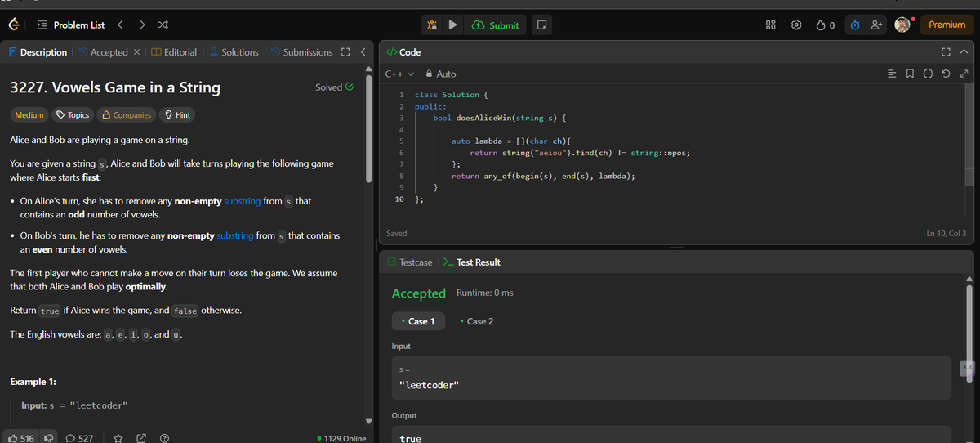Click the Accepted result heading

(419, 293)
